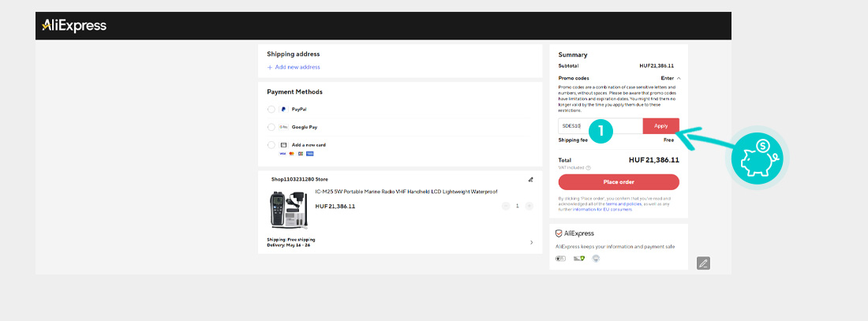Image resolution: width=868 pixels, height=321 pixels.
Task: Choose Google Pay as payment method
Action: (x=271, y=127)
